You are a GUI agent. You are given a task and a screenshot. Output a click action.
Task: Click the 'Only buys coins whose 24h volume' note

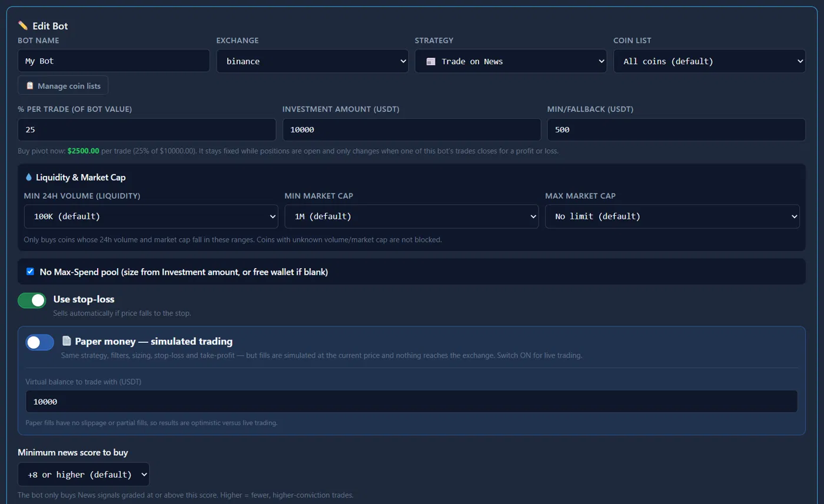232,240
